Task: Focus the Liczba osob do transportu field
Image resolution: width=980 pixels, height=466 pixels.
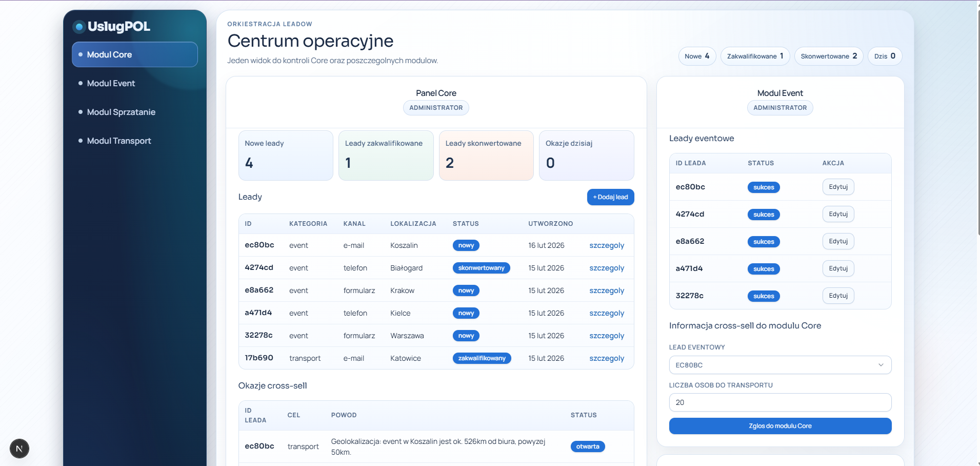Action: [x=779, y=402]
